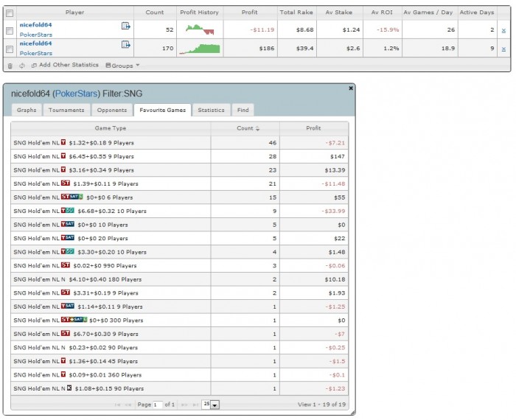Open nicefold64 link in the second row

(x=35, y=43)
